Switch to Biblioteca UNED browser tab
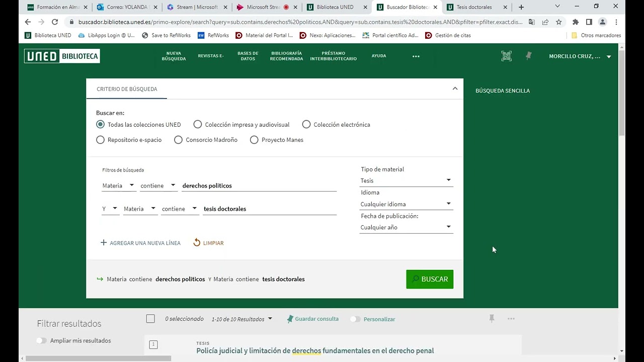Viewport: 644px width, 362px height. tap(336, 7)
